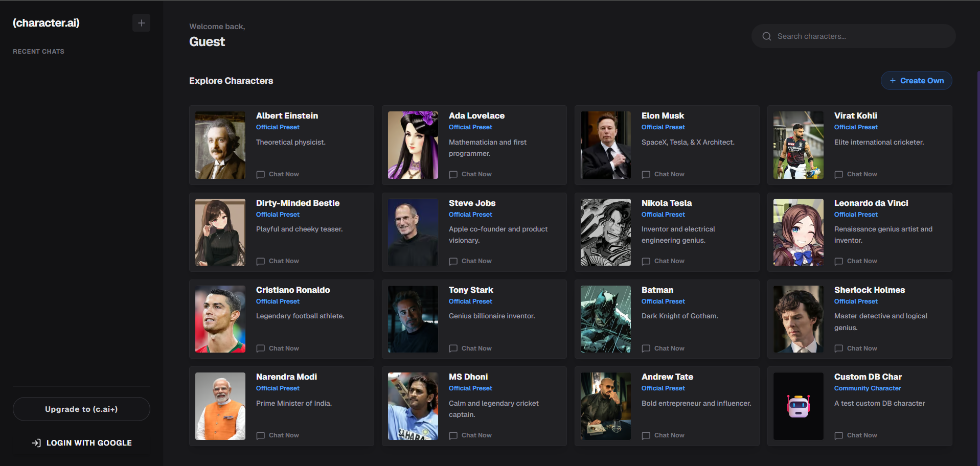980x466 pixels.
Task: Click the Albert Einstein card title
Action: tap(287, 116)
